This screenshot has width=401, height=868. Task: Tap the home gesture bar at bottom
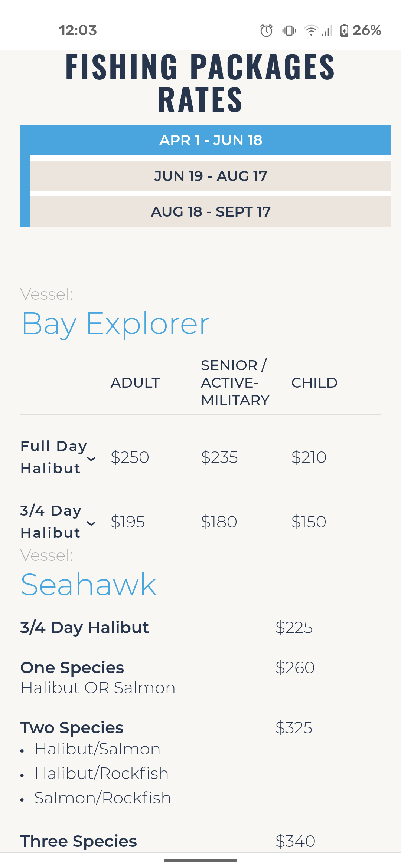pos(200,860)
